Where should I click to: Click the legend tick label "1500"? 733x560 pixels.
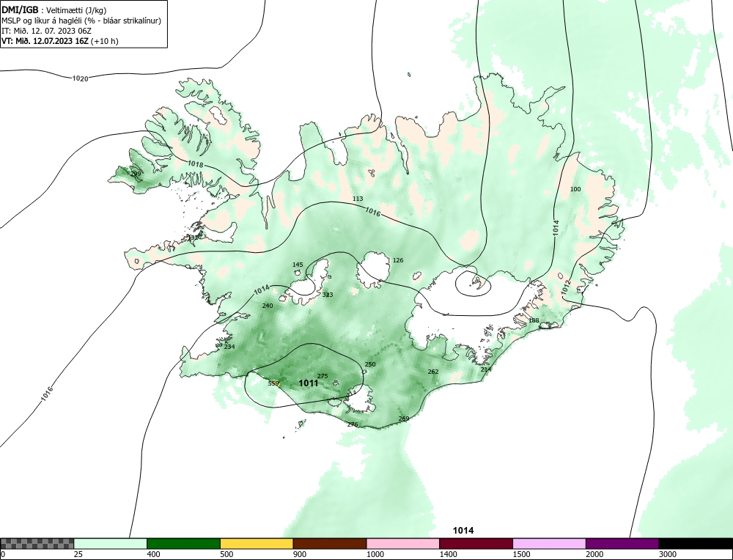(521, 554)
